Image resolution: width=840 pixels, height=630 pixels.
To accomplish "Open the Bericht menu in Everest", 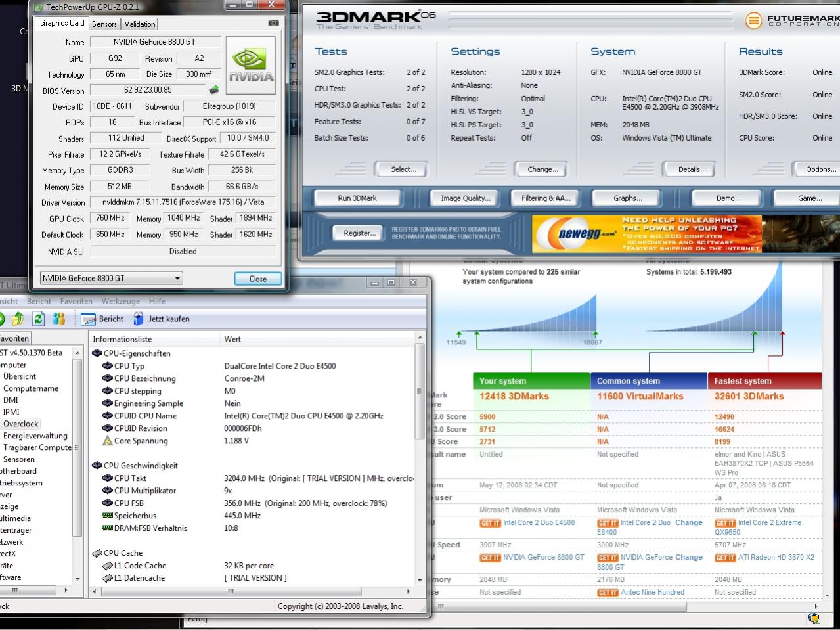I will click(x=39, y=301).
